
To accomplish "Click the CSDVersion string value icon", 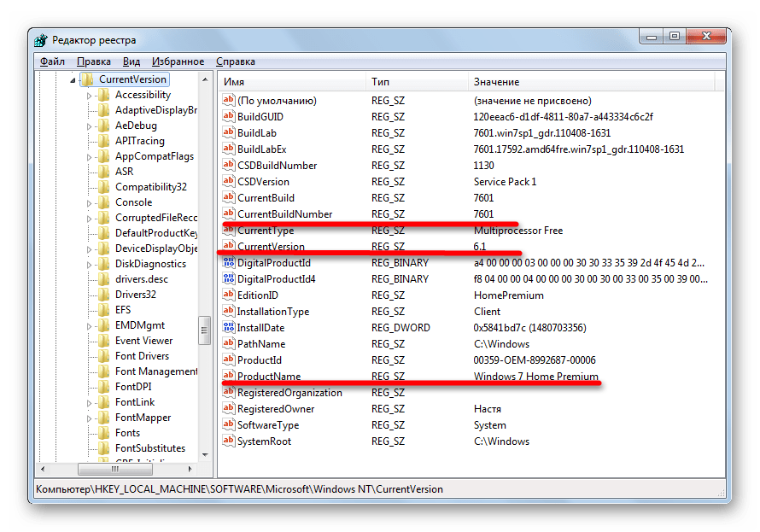I will coord(228,181).
